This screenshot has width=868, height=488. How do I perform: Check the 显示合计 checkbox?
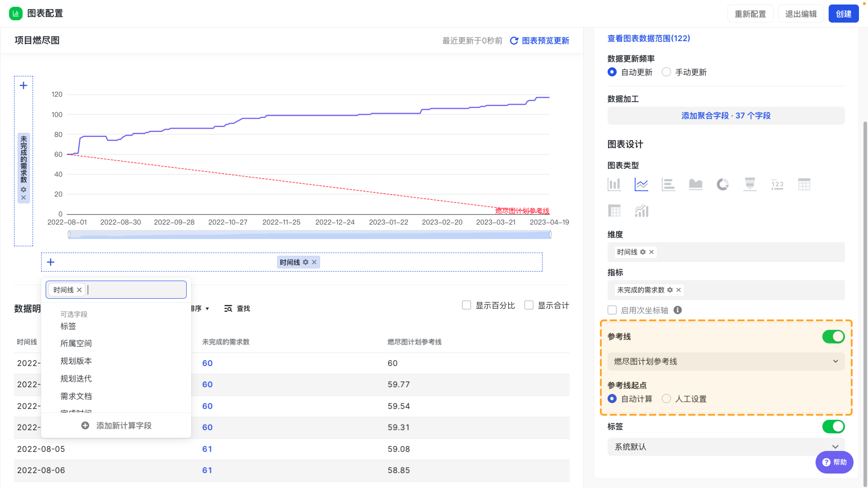coord(529,305)
